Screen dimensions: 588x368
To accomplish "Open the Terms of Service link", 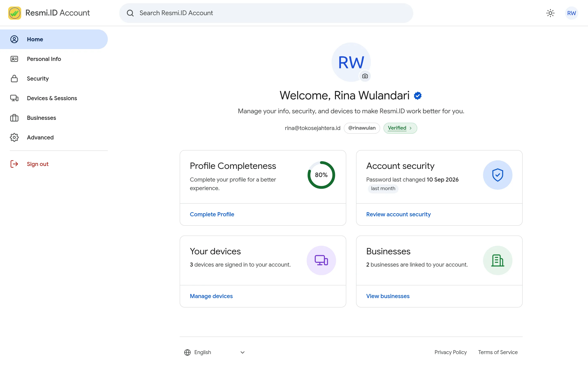I will [x=498, y=352].
